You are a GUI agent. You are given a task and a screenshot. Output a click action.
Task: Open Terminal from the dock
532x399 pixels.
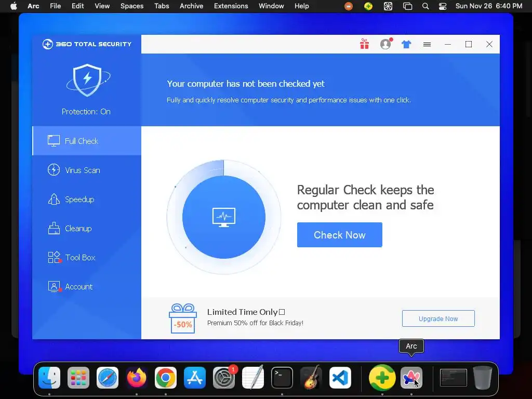[282, 378]
